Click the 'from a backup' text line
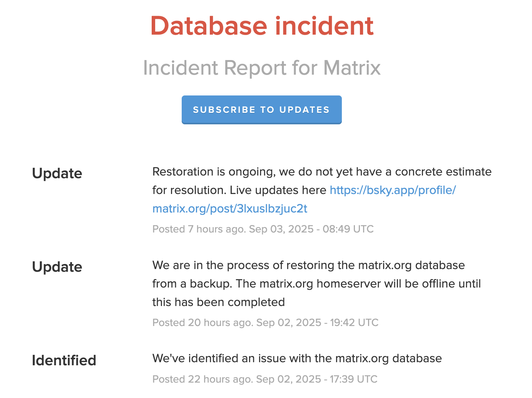 pos(316,284)
